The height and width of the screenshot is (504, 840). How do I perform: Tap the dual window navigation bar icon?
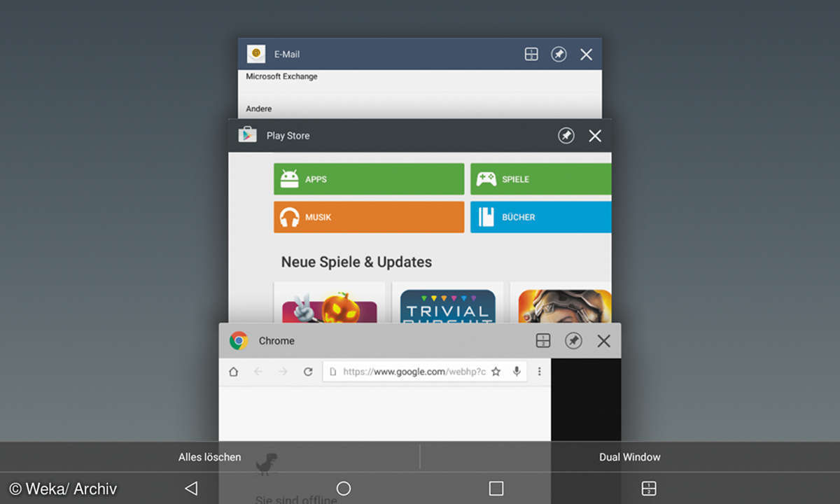649,488
